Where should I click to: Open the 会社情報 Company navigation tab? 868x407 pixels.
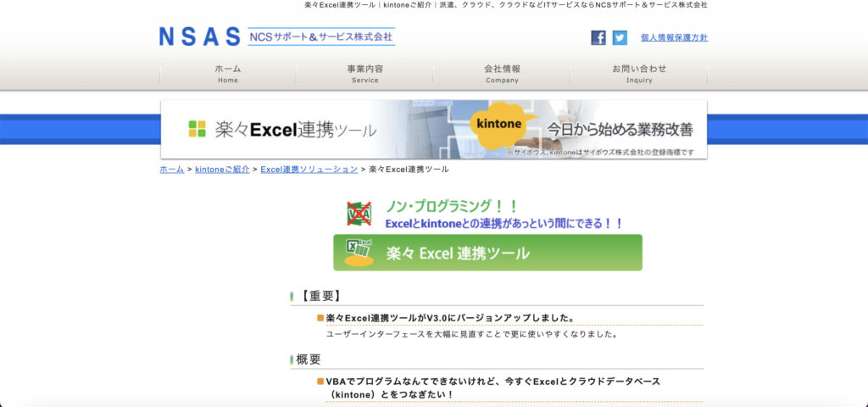coord(502,74)
